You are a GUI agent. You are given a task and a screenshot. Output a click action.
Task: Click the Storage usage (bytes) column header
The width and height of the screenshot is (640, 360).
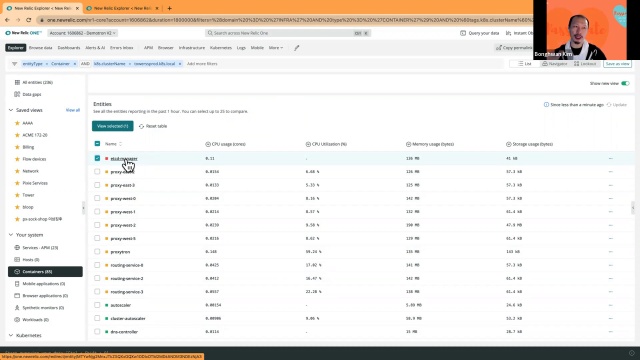[x=529, y=144]
